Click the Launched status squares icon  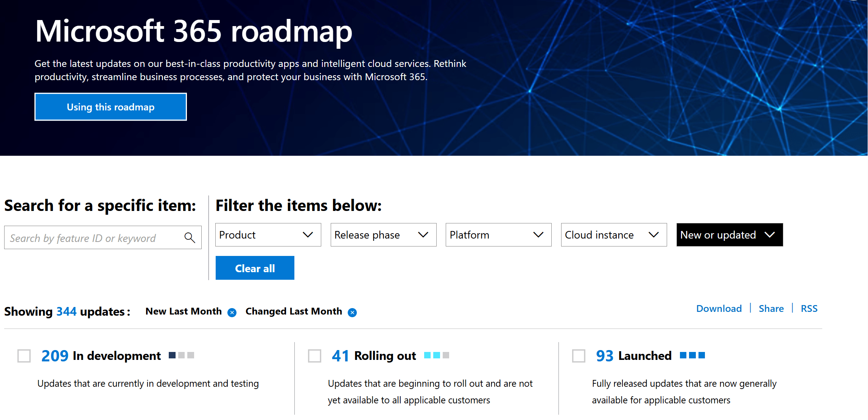pos(692,355)
